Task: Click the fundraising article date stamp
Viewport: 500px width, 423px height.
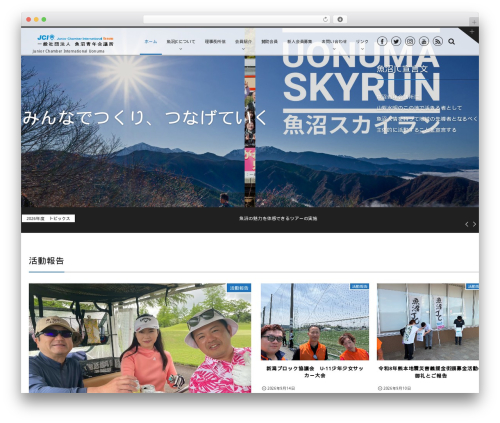Action: [x=394, y=388]
